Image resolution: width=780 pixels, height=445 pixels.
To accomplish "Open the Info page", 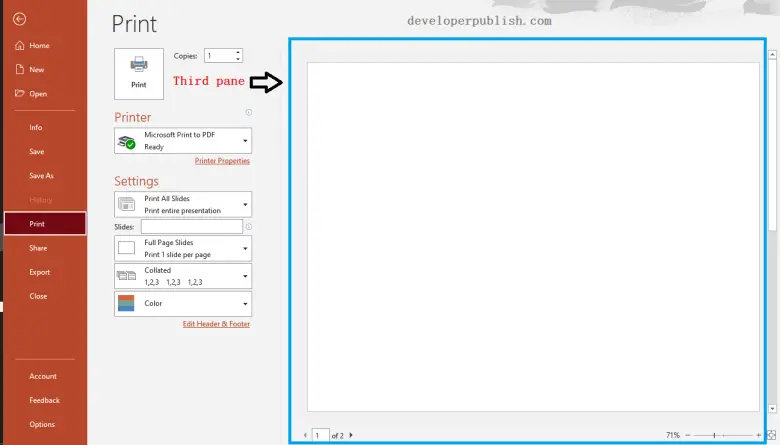I will pos(35,127).
